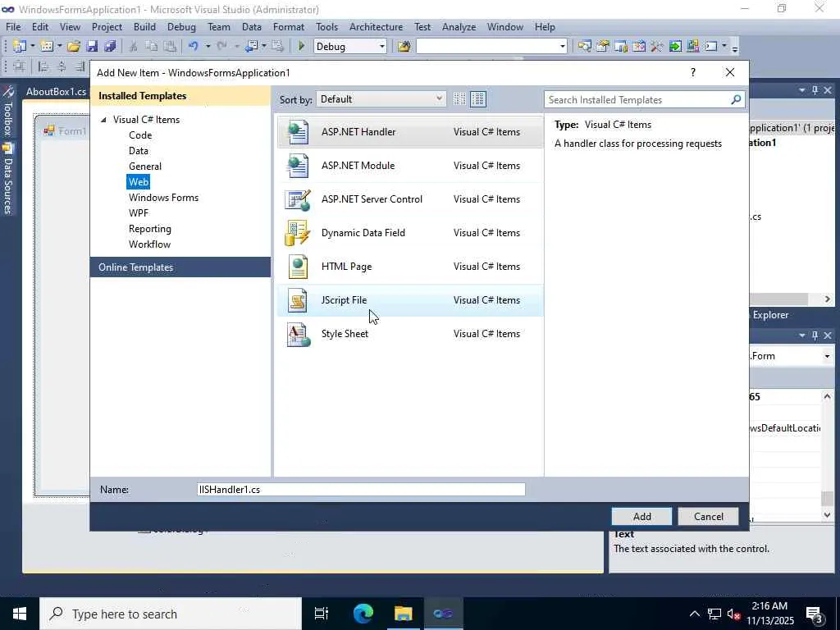Open Start Page green arrow icon
This screenshot has width=840, height=630.
pos(675,46)
